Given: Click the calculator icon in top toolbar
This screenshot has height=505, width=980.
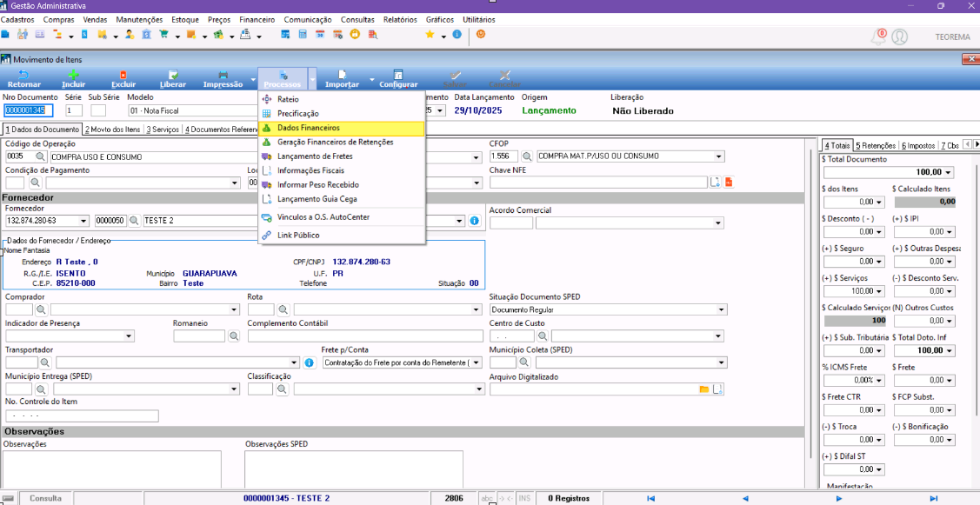Looking at the screenshot, I should coord(303,35).
